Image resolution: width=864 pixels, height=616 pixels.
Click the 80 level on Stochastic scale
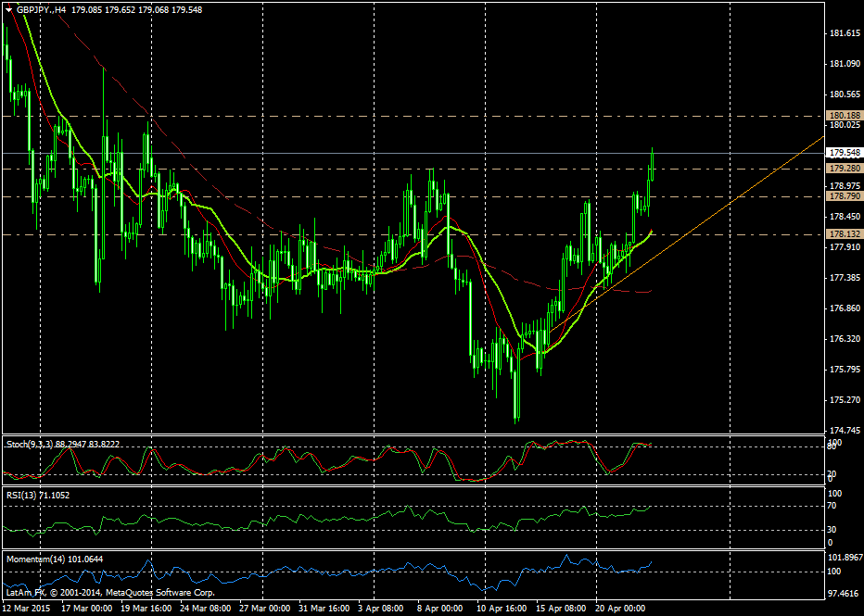pos(832,445)
